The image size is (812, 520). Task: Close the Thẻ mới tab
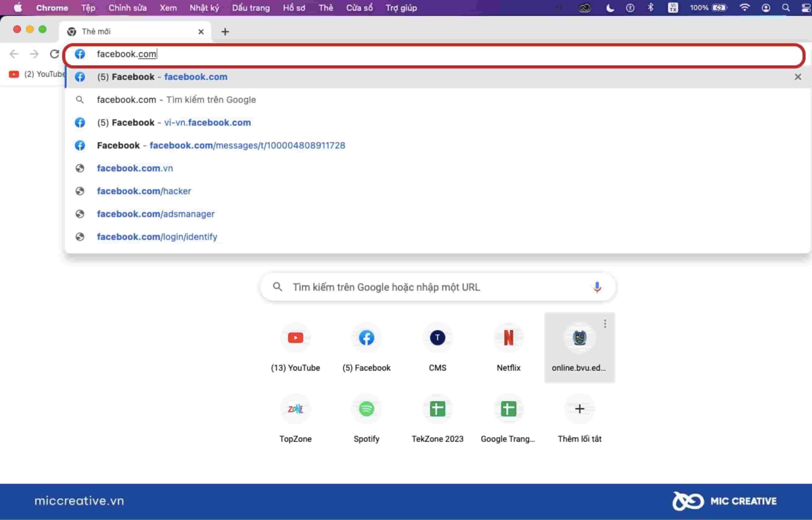point(201,32)
